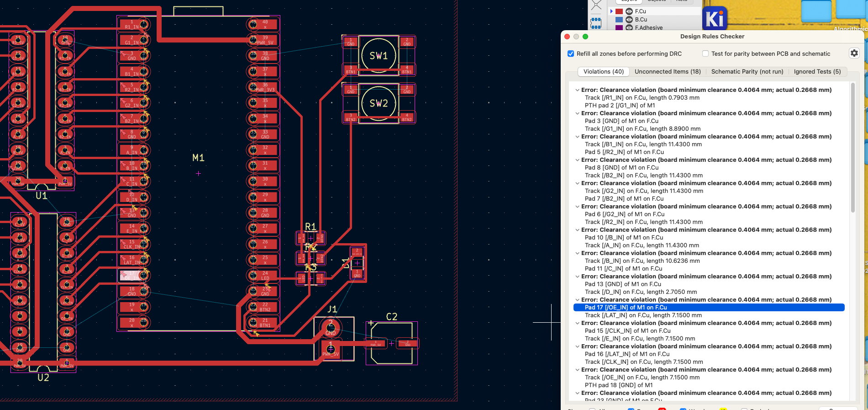Collapse the violation containing Pad 3 [GND] of M1

(578, 113)
